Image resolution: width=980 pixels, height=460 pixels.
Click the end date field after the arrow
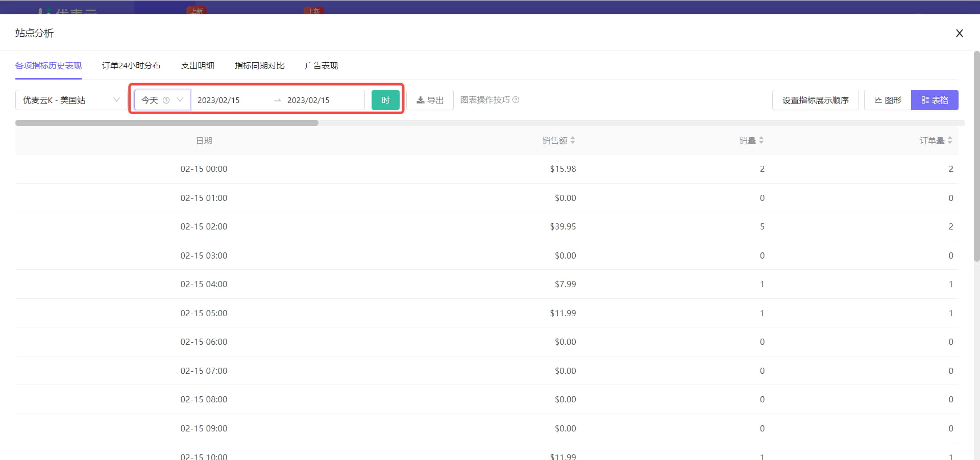click(308, 100)
